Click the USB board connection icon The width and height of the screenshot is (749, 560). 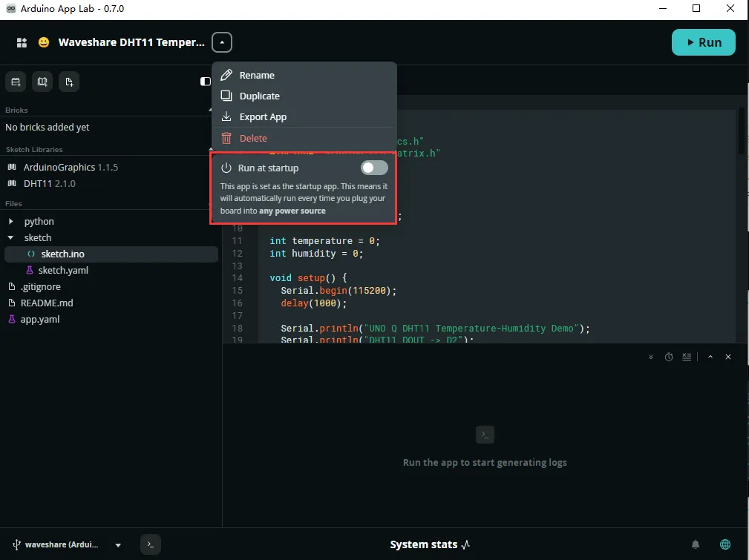[17, 544]
